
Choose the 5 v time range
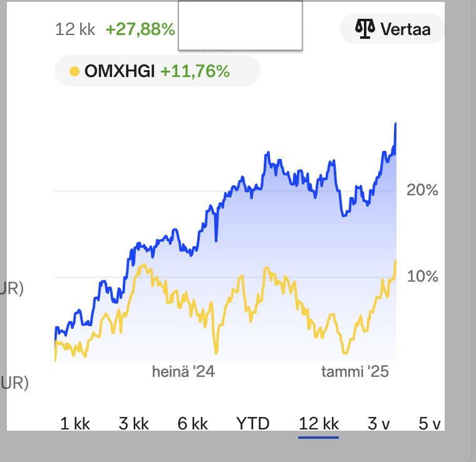[x=430, y=424]
